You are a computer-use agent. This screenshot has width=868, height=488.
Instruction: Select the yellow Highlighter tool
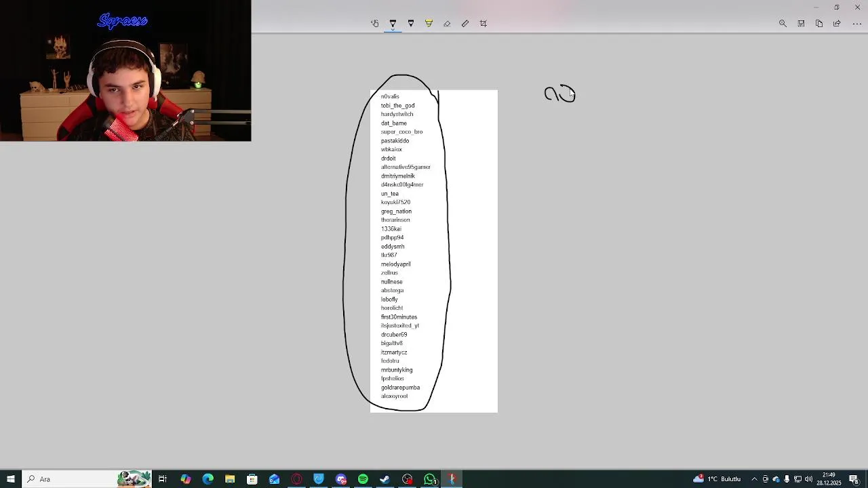(x=429, y=24)
